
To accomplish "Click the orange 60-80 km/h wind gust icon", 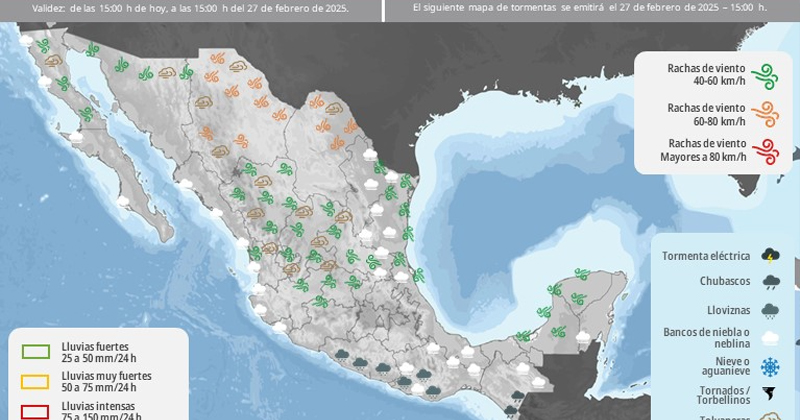I will (767, 113).
